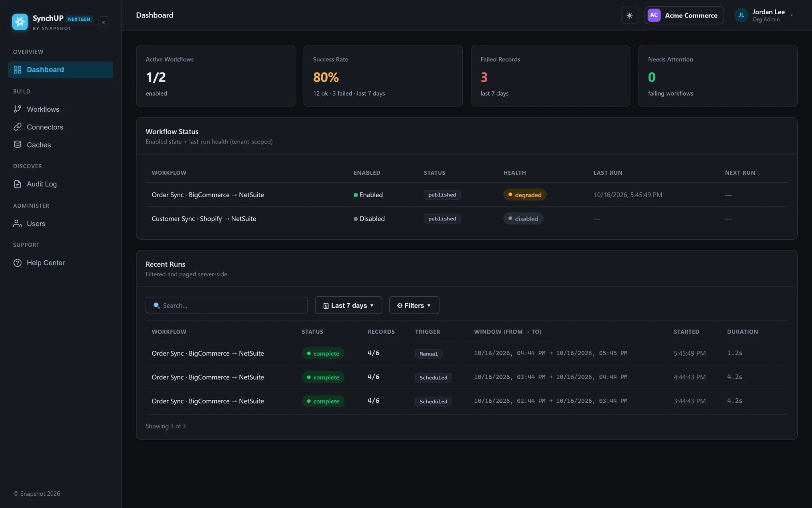The image size is (812, 508).
Task: Click the SynchUP snowflake logo icon
Action: pos(20,22)
